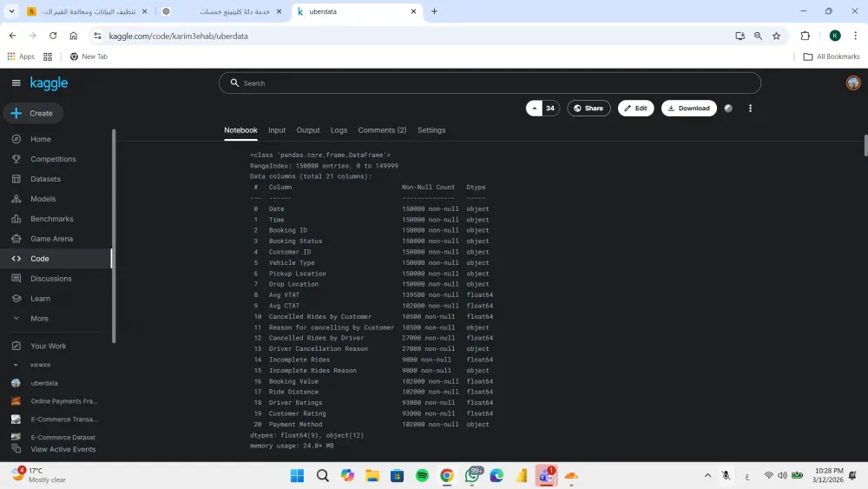Close the uberdata tab
The width and height of the screenshot is (868, 489).
point(413,11)
